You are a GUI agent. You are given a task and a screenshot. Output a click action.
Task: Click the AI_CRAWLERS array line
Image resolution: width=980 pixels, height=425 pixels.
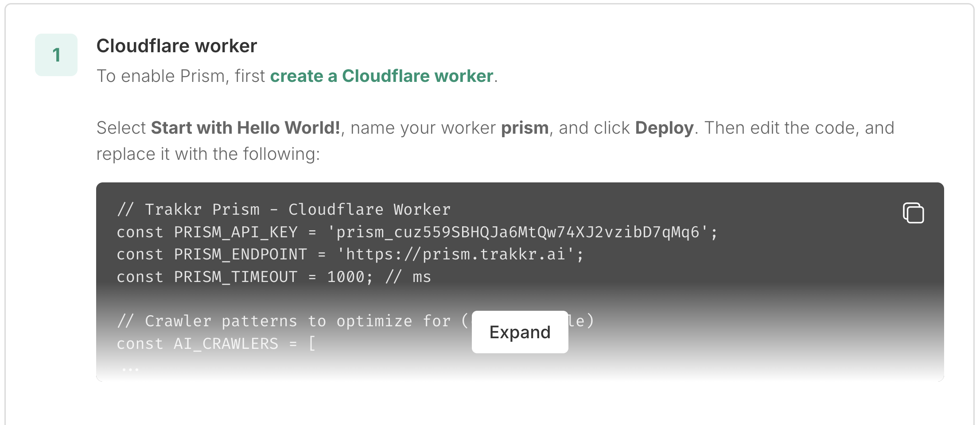click(x=216, y=344)
